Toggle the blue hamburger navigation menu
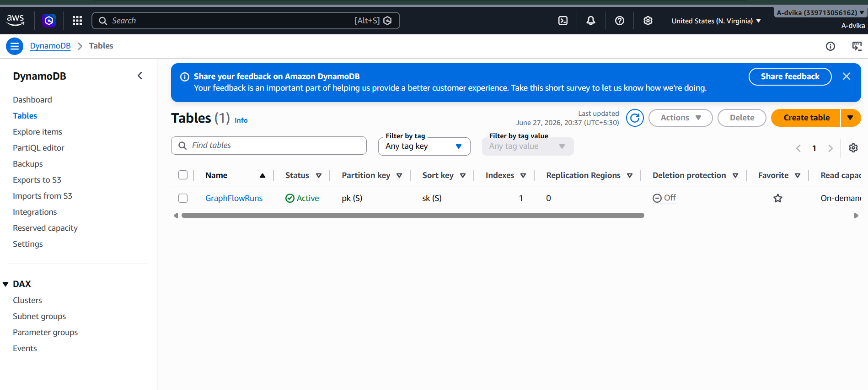Viewport: 868px width, 390px height. coord(15,46)
